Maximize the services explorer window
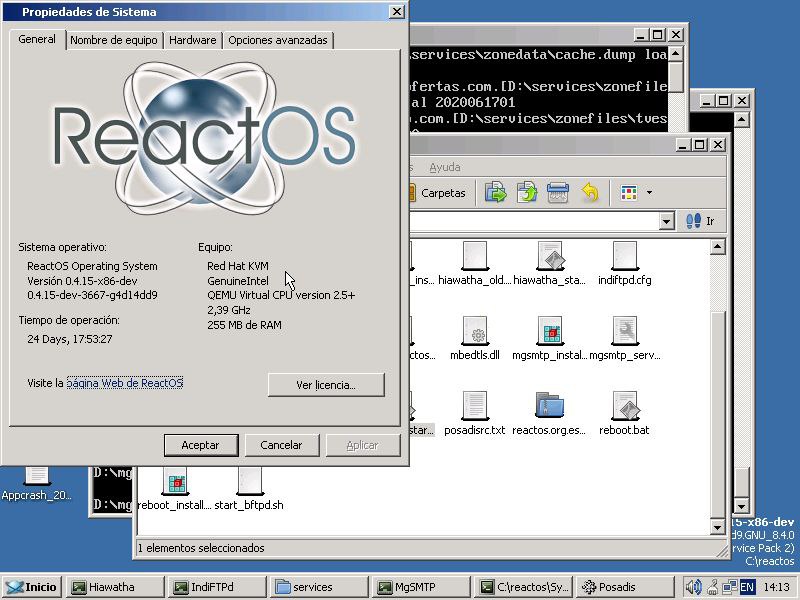 [699, 145]
